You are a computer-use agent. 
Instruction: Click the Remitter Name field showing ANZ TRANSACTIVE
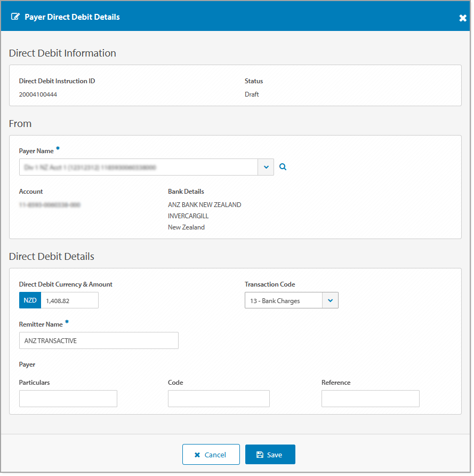coord(99,340)
